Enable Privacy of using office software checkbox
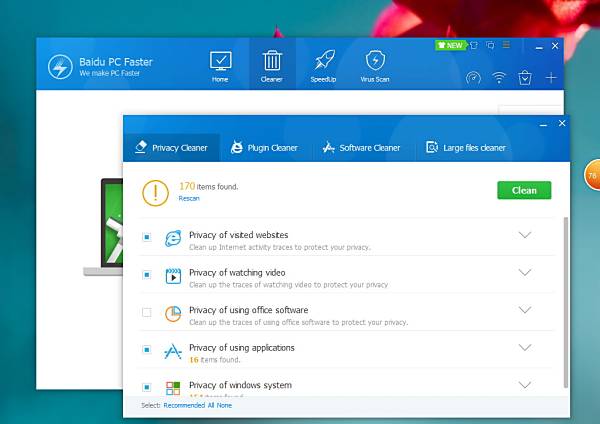Screen dimensions: 600x424 [147, 312]
